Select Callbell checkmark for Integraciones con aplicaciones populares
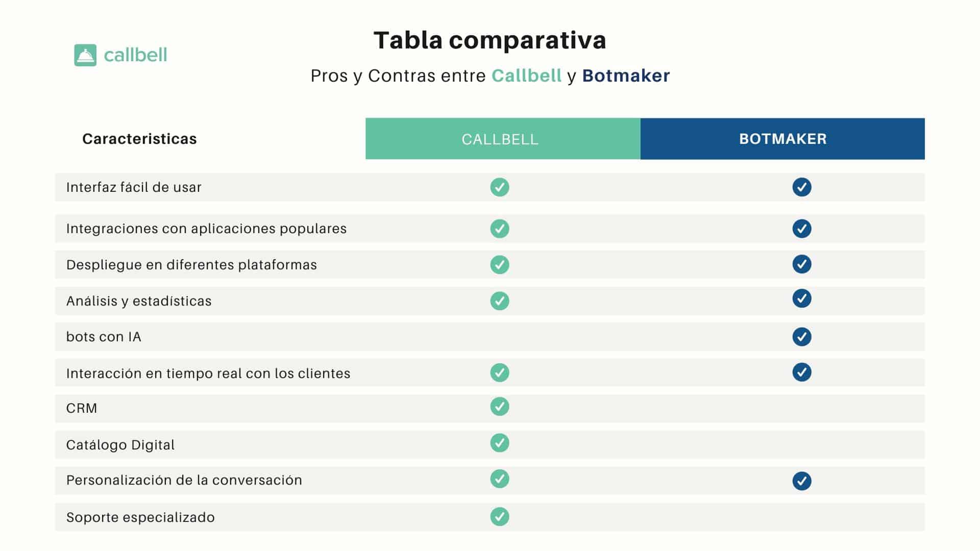Screen dimensions: 980x551 click(x=500, y=229)
